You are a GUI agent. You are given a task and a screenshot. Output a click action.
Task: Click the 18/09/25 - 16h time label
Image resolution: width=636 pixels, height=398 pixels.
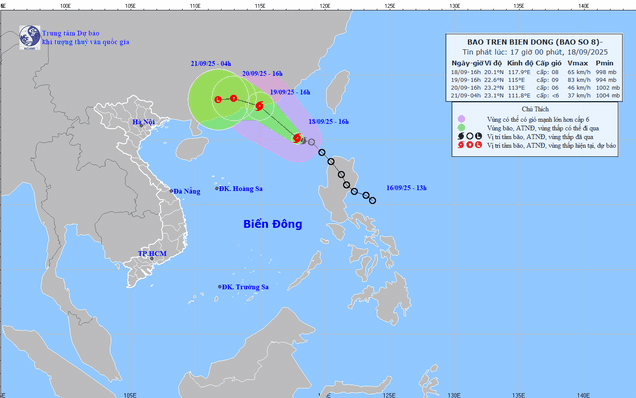click(x=329, y=121)
